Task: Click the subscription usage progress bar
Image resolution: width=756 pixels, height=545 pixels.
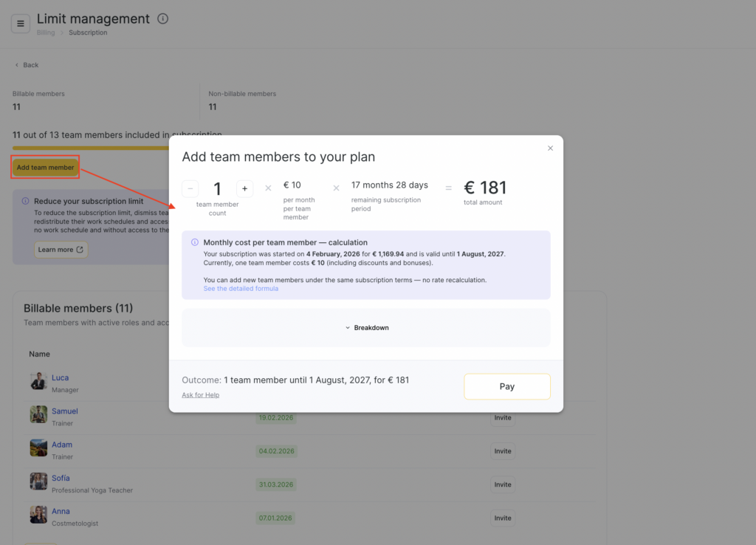Action: point(90,148)
